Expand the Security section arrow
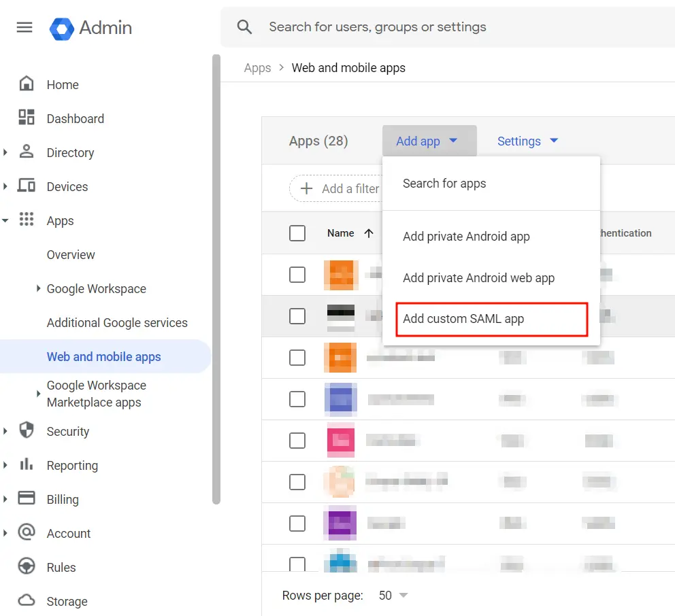The image size is (675, 616). 5,430
